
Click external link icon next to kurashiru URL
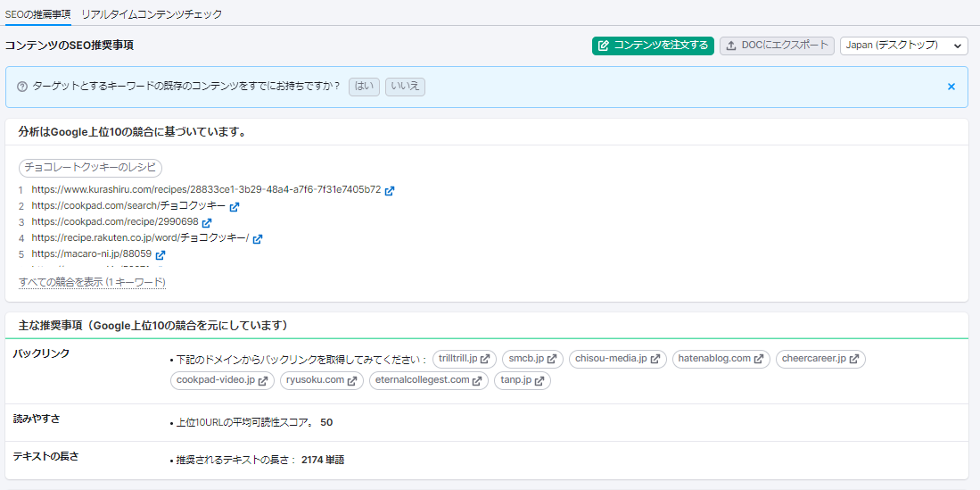point(390,190)
